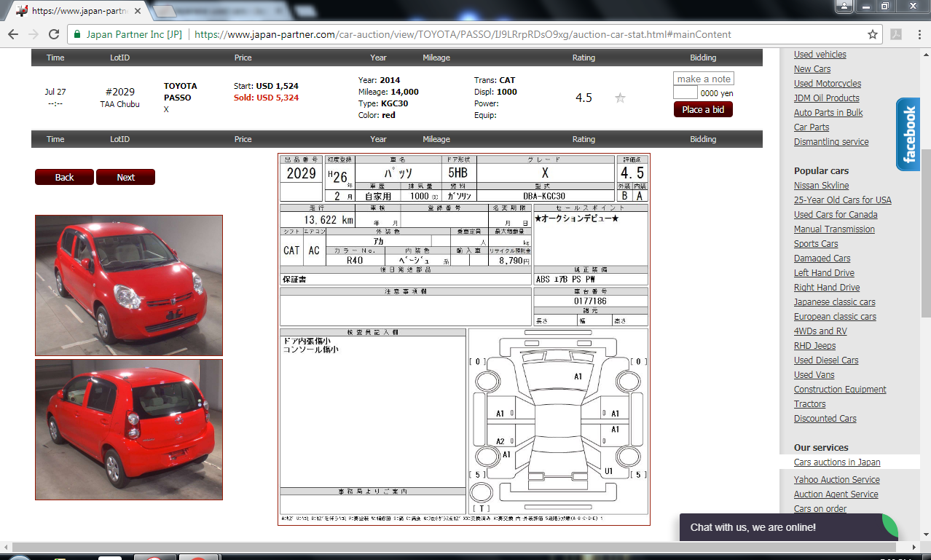Image resolution: width=931 pixels, height=560 pixels.
Task: Click the 'Sold: USD 5,324' price text
Action: click(266, 98)
